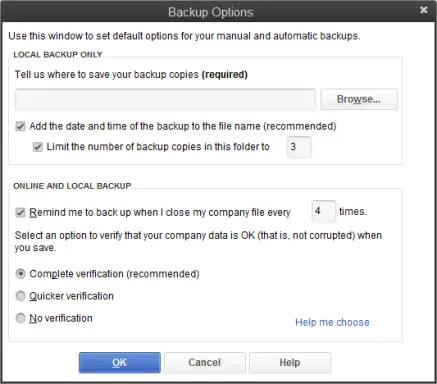This screenshot has width=437, height=384.
Task: Select Complete verification (recommended) option
Action: click(21, 274)
